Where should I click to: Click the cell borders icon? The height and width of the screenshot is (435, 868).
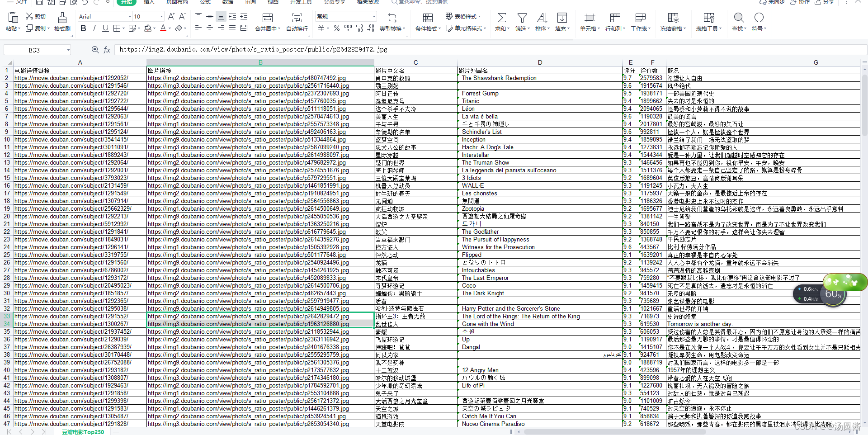(x=117, y=28)
